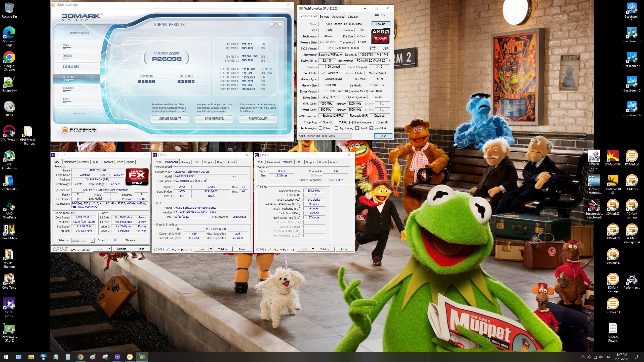The height and width of the screenshot is (362, 644).
Task: Open Recycle Bin desktop icon
Action: [9, 10]
